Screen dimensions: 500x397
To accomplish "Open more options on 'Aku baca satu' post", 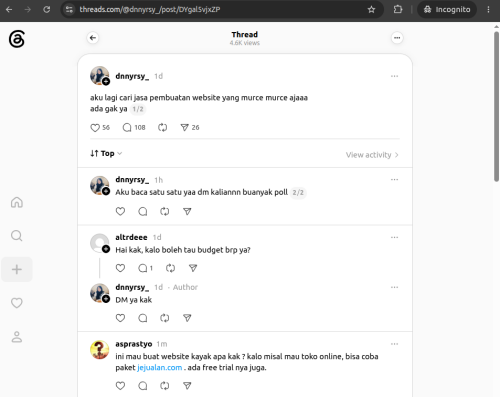I will click(x=394, y=180).
